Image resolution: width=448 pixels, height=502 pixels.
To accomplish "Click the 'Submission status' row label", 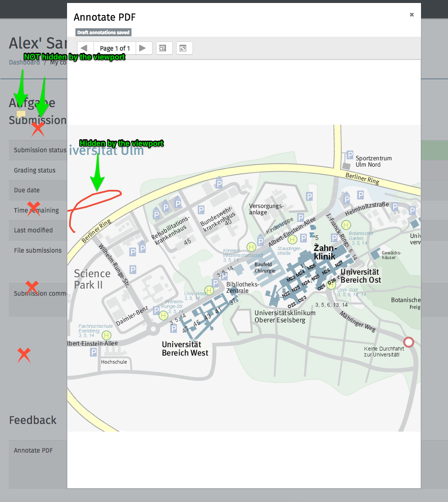I will click(x=40, y=150).
